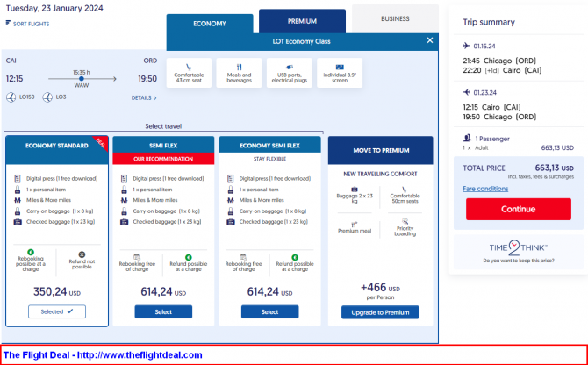Click the Comfortable 50cm seats premium icon
The height and width of the screenshot is (365, 588).
(405, 190)
